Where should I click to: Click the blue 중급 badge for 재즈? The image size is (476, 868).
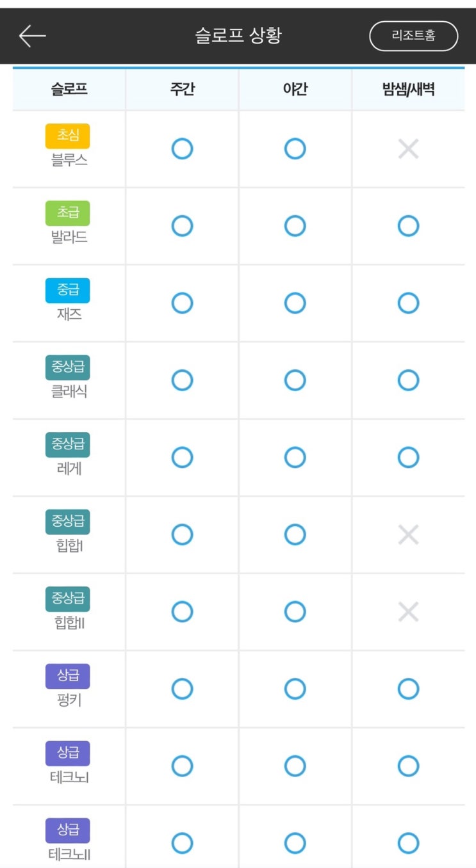(67, 290)
